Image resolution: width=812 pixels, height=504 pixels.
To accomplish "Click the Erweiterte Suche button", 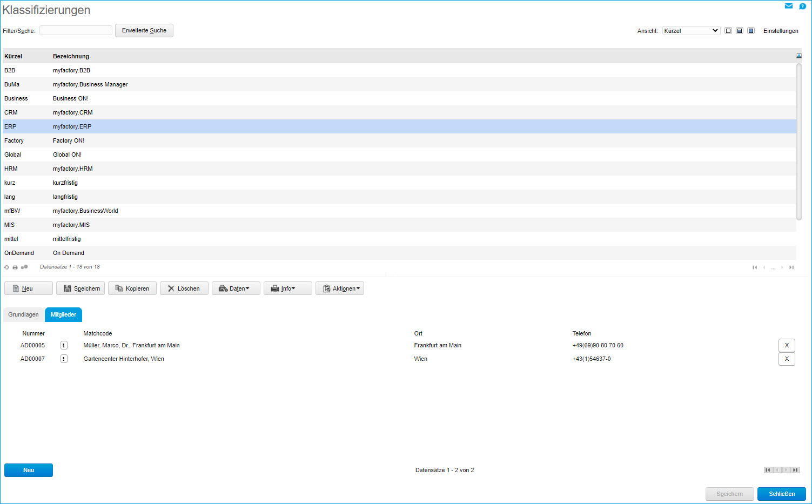I will pos(144,31).
